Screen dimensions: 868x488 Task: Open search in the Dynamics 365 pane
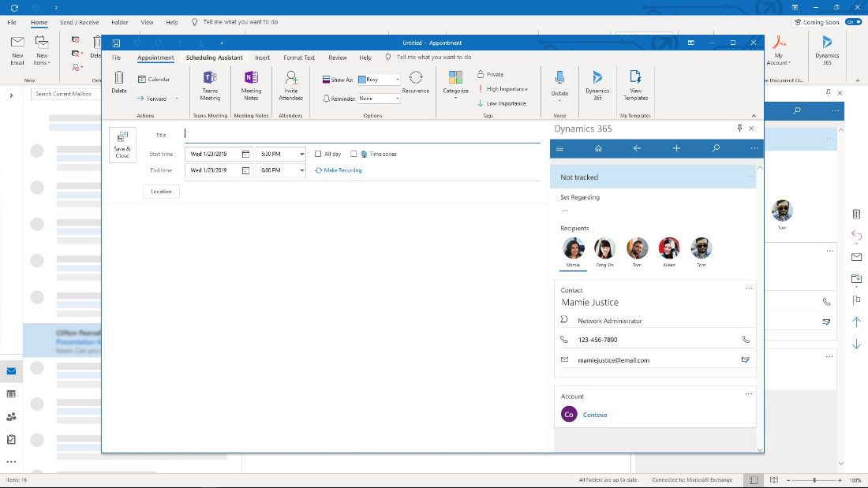(715, 148)
